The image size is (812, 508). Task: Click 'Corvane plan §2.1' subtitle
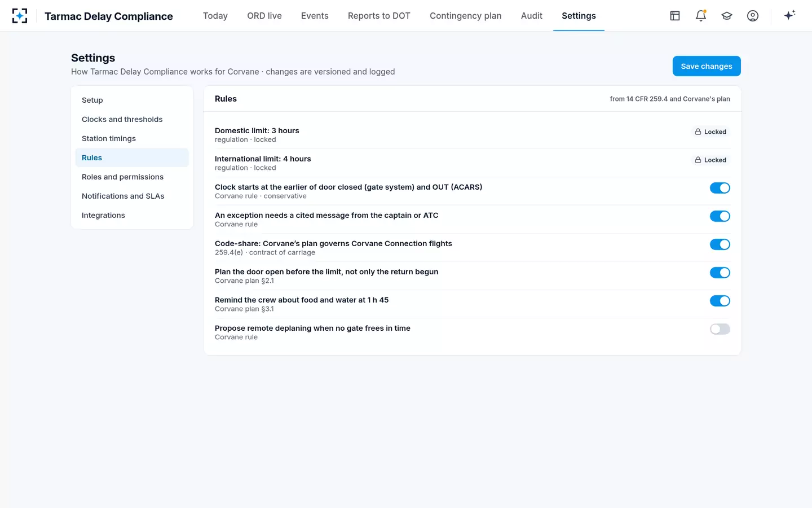click(244, 281)
